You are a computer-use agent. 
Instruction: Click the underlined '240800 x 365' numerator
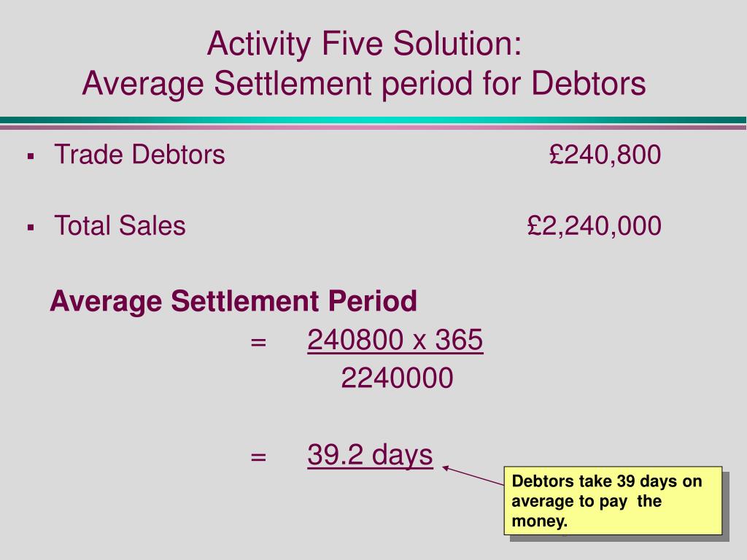[395, 340]
